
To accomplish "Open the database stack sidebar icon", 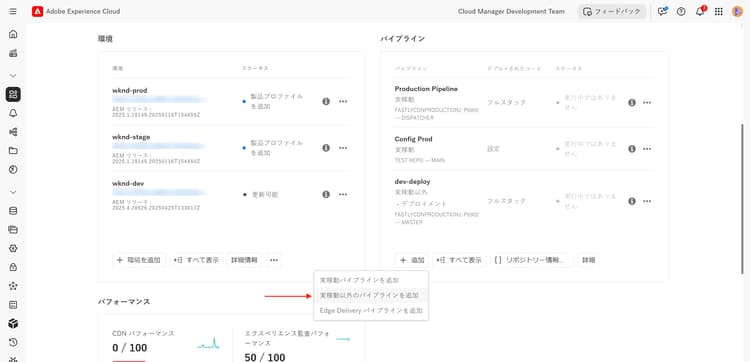I will 13,211.
